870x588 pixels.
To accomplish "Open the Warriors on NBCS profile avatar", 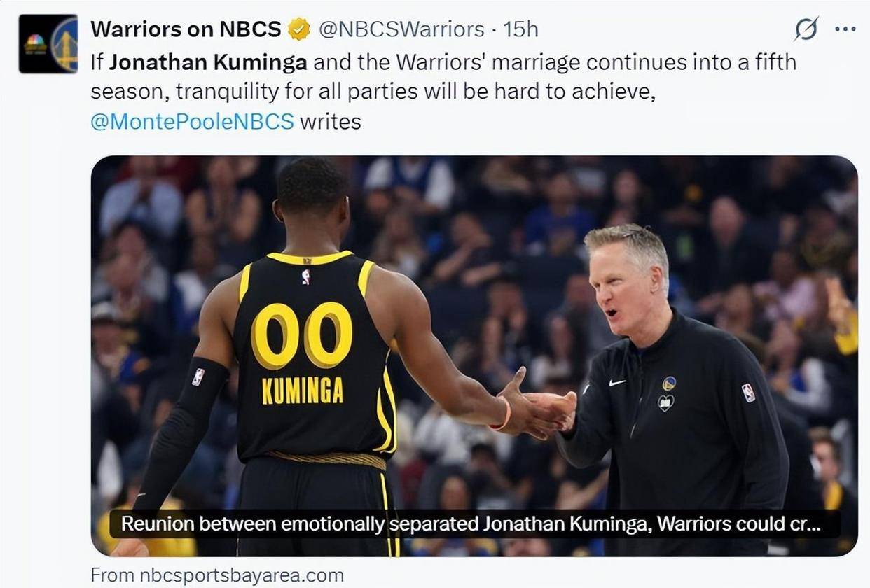I will click(x=48, y=43).
